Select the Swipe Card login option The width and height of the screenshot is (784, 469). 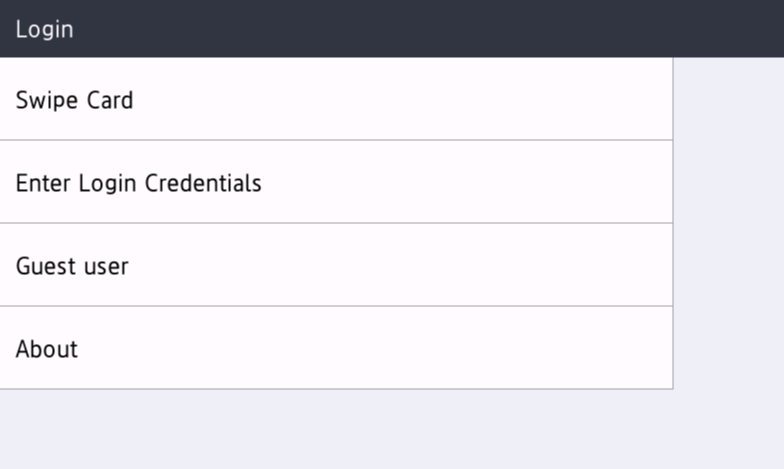click(336, 99)
